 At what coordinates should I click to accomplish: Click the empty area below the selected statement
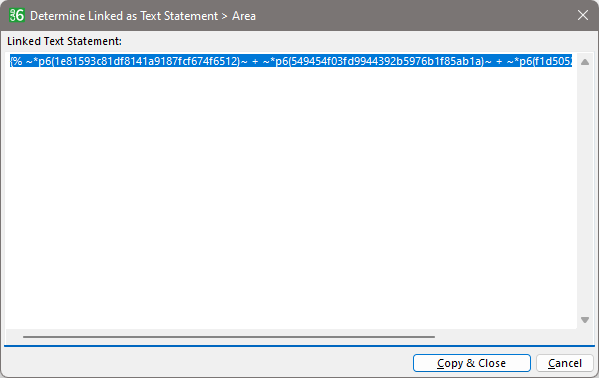coord(291,197)
